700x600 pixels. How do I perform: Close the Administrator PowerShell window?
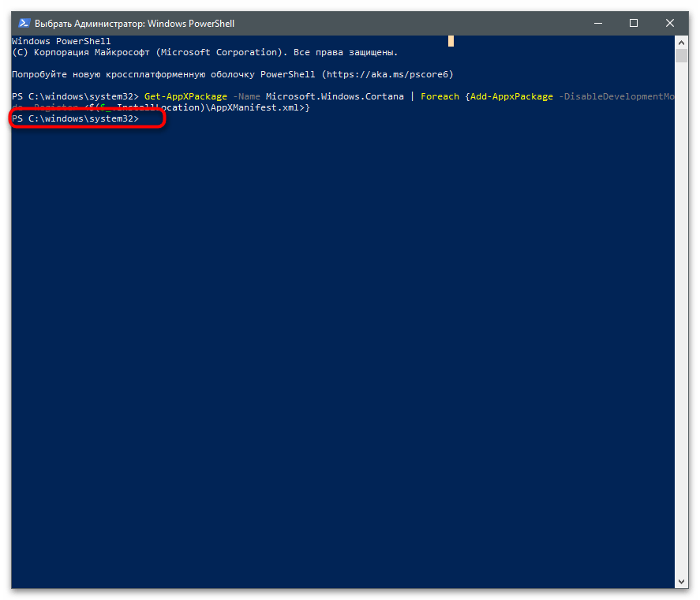click(669, 24)
